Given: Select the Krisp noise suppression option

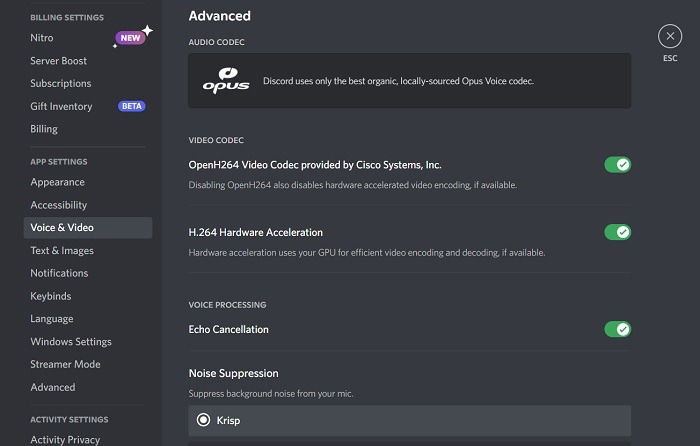Looking at the screenshot, I should (409, 421).
